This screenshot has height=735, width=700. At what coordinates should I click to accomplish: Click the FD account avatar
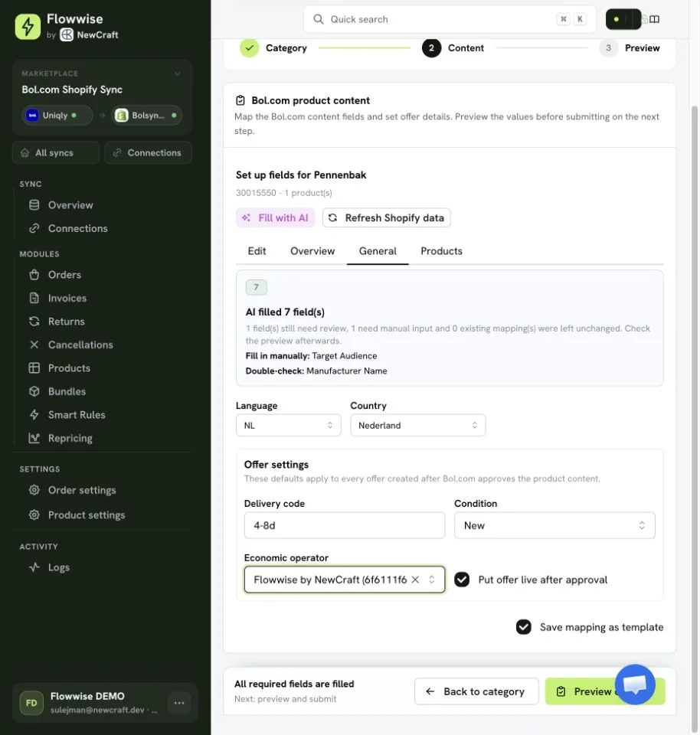tap(31, 703)
